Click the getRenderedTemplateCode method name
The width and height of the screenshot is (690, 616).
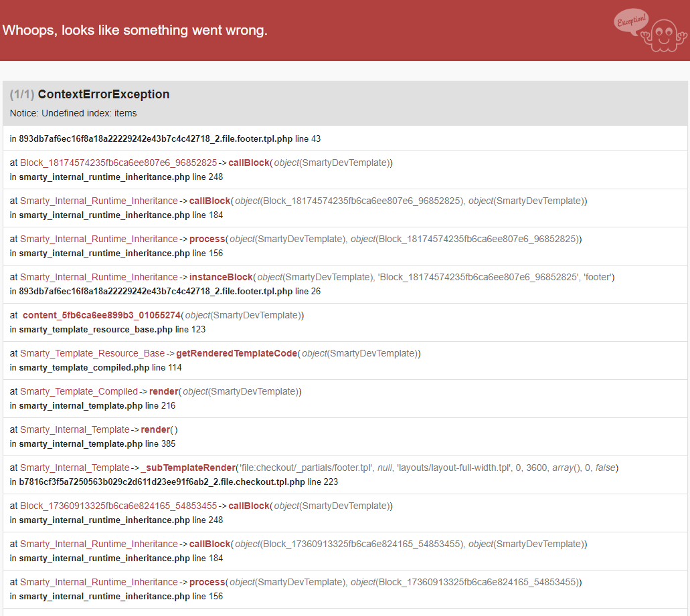tap(236, 353)
